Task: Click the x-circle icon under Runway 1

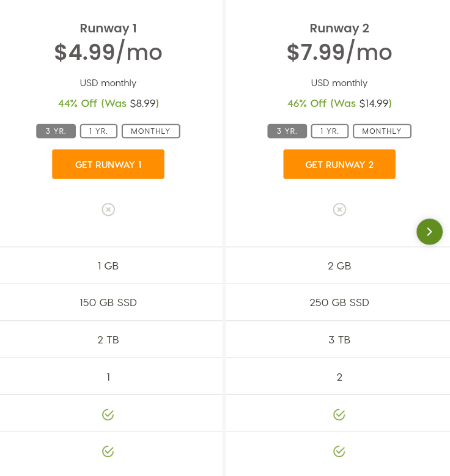Action: [108, 210]
